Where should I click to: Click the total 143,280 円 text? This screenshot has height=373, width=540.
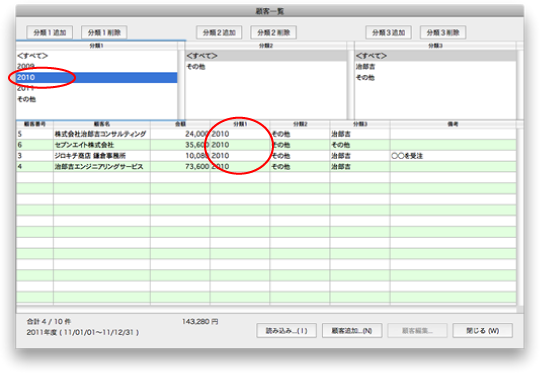point(200,322)
